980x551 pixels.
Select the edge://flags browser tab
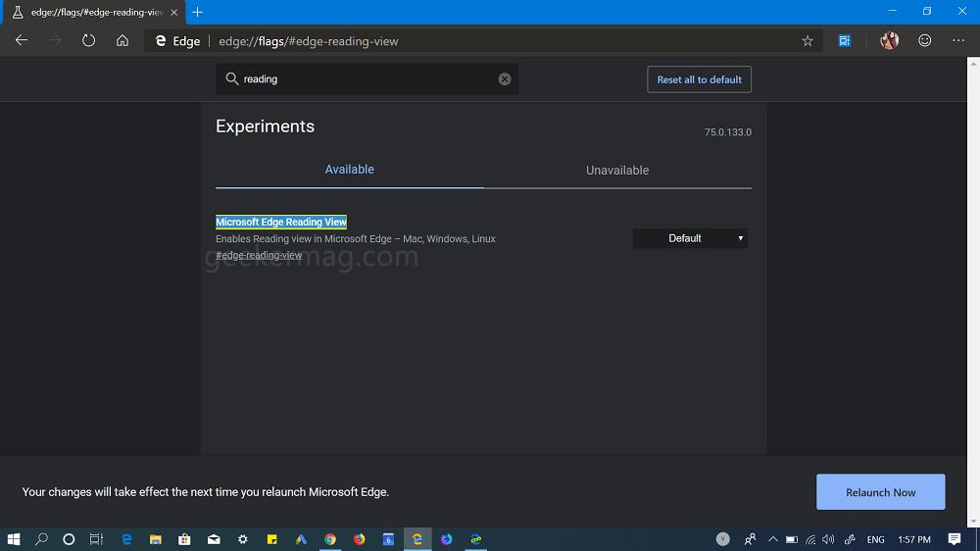(94, 13)
